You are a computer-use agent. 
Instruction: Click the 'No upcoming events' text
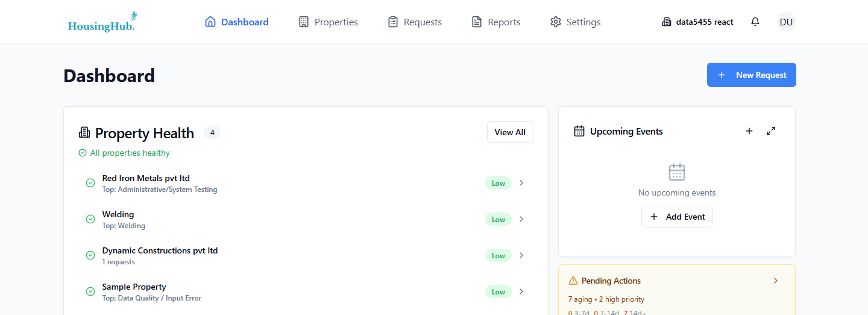(x=677, y=193)
